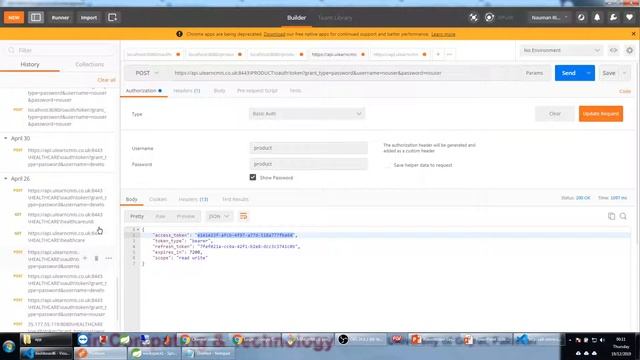640x360 pixels.
Task: Click the circular status icon beside account
Action: pos(581,18)
